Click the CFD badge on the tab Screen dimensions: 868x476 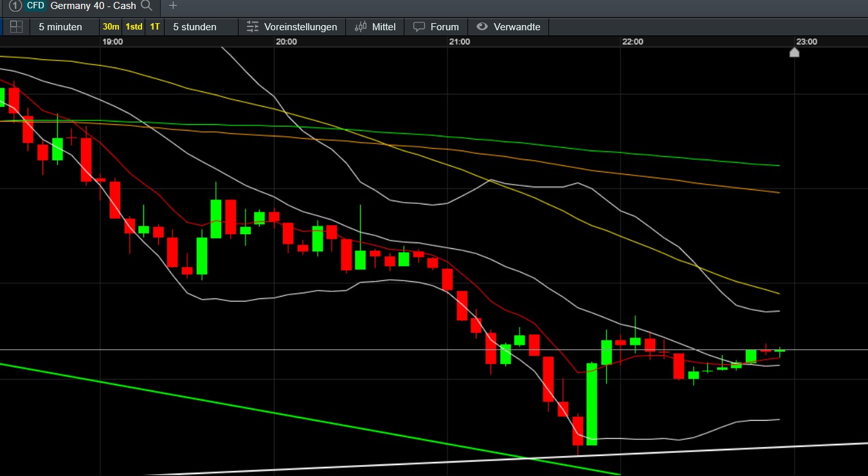35,6
